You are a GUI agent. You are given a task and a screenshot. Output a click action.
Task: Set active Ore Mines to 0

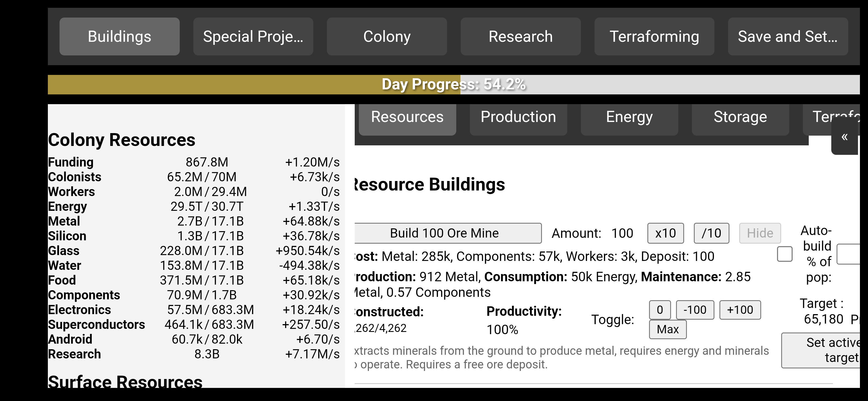(660, 310)
